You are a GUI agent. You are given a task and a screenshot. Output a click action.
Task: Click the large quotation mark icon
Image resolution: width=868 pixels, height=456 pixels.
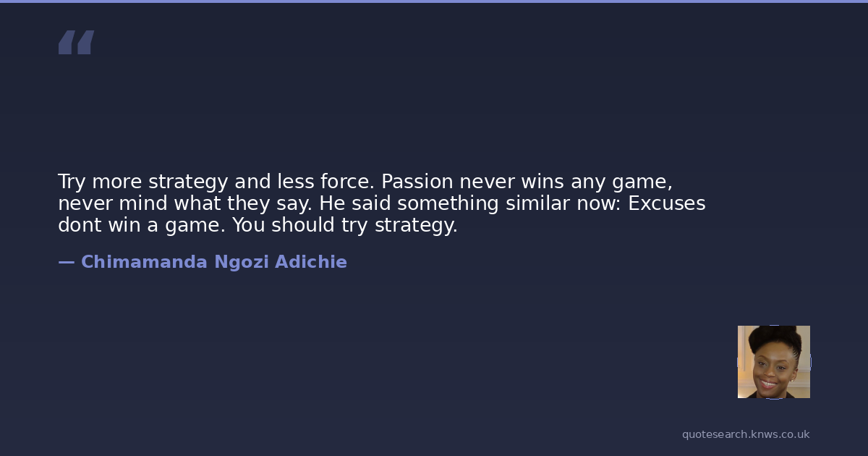click(76, 42)
